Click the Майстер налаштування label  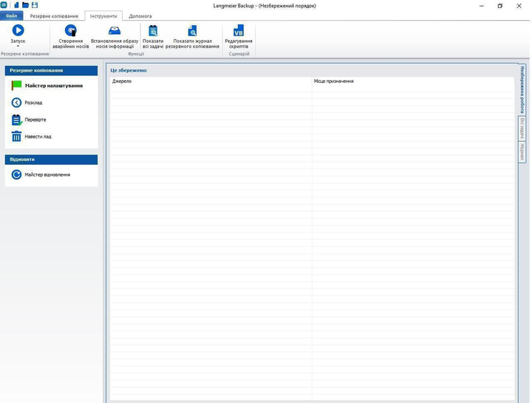tap(54, 86)
